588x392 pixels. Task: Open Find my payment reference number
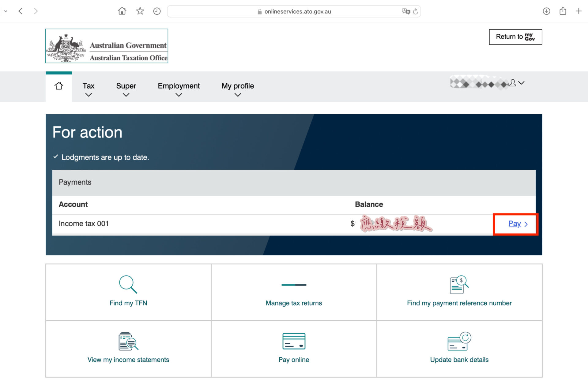[459, 303]
